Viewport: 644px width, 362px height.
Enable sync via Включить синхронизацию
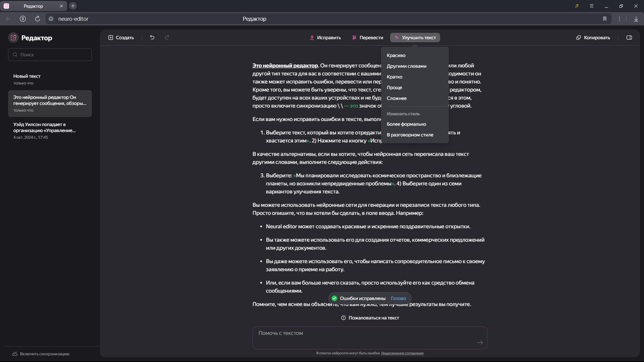pos(44,354)
